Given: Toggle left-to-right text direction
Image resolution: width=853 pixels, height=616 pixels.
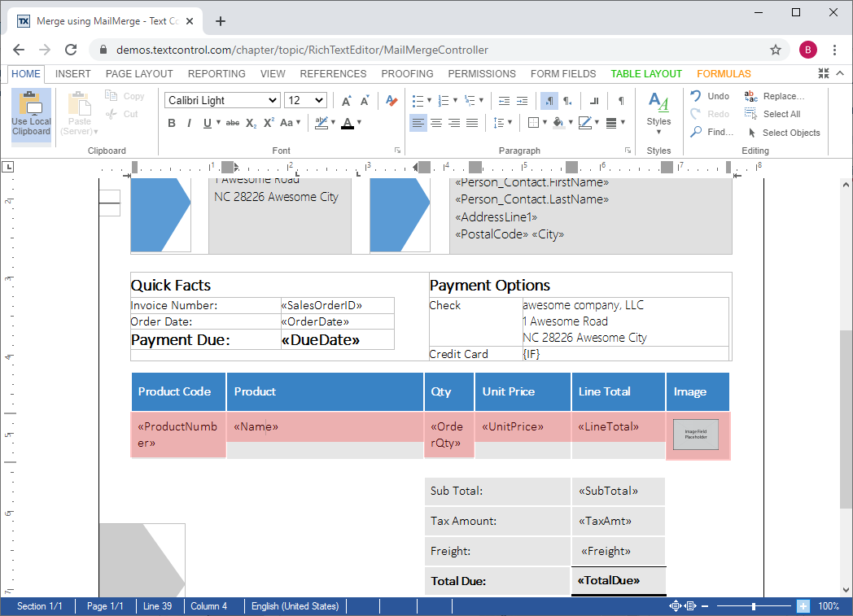Looking at the screenshot, I should pos(549,101).
